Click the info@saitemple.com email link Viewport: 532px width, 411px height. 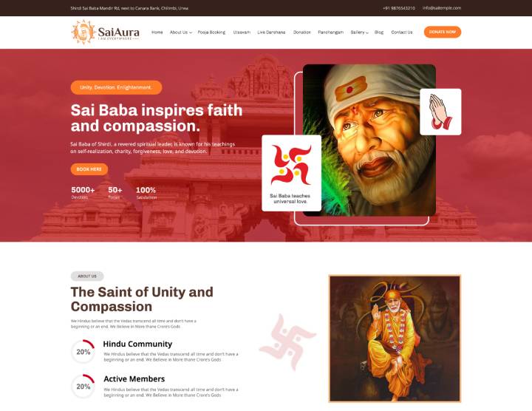tap(442, 8)
